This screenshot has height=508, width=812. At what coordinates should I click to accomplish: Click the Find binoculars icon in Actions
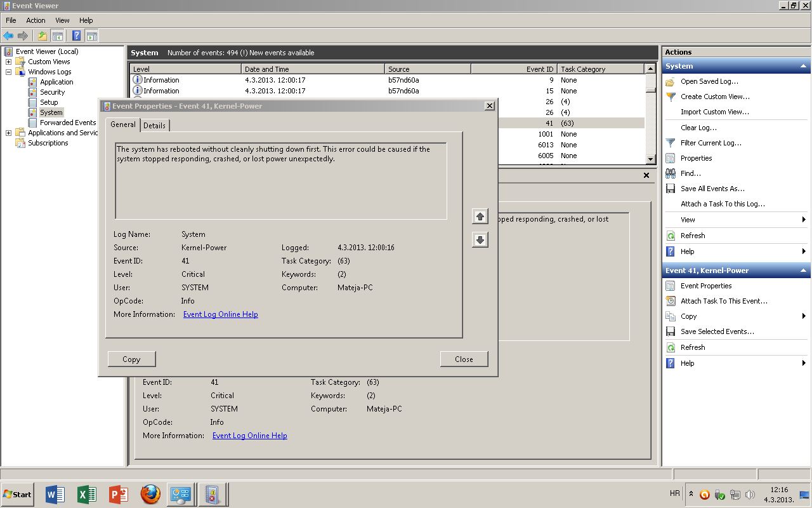coord(671,173)
